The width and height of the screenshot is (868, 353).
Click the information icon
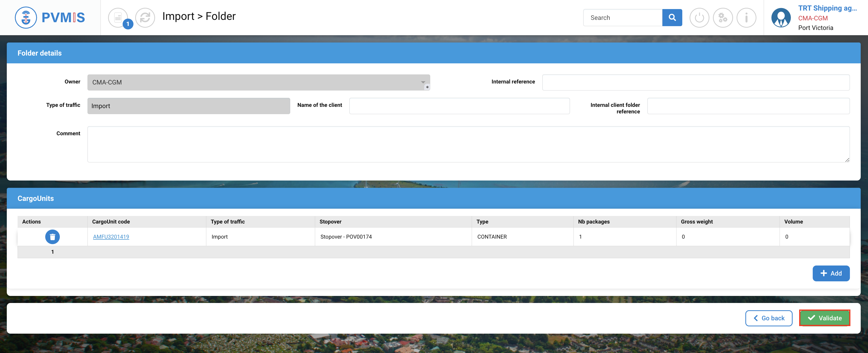click(x=746, y=18)
